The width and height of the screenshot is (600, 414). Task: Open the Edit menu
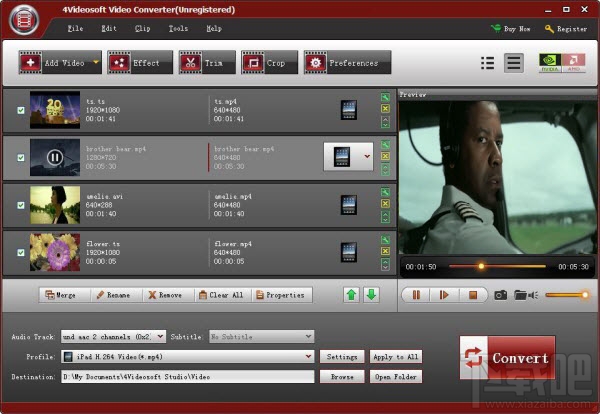pos(109,28)
